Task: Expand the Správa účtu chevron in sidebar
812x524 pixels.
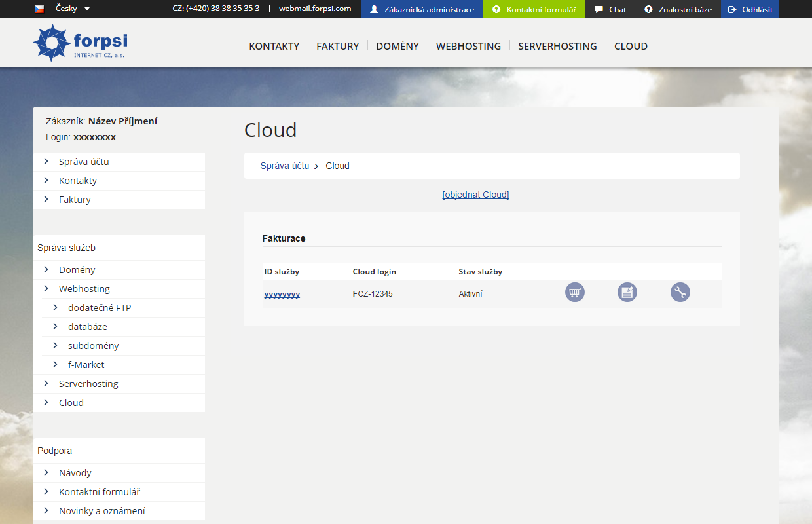Action: click(x=46, y=161)
